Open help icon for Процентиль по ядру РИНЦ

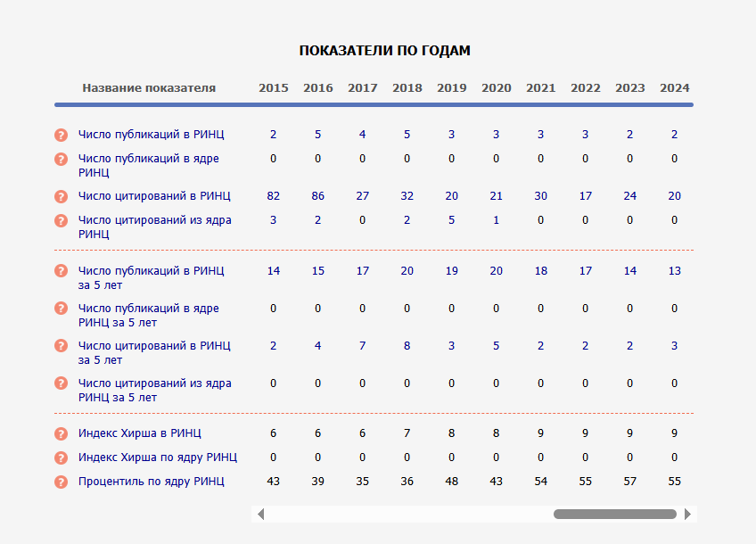pos(61,482)
